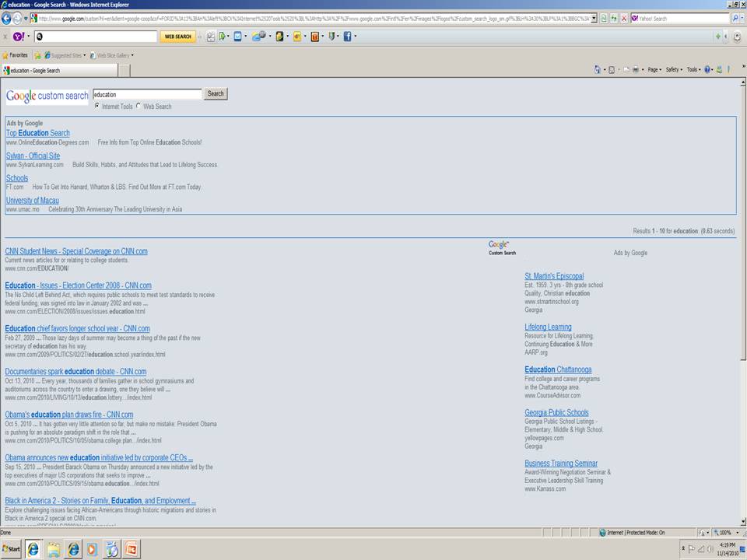Open the zoom level 100% dropdown
The height and width of the screenshot is (560, 747).
point(738,532)
